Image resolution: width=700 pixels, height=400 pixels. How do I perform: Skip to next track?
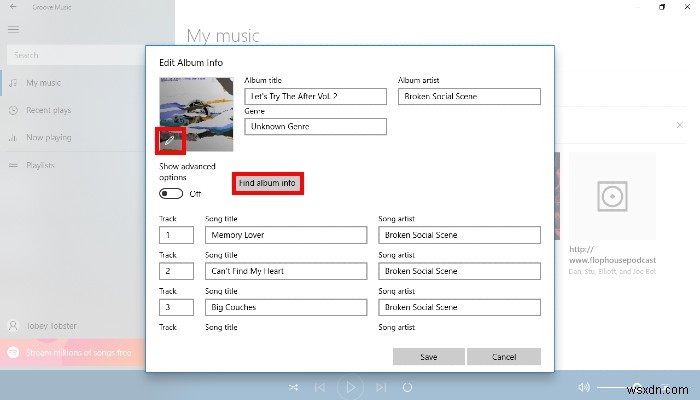[380, 387]
